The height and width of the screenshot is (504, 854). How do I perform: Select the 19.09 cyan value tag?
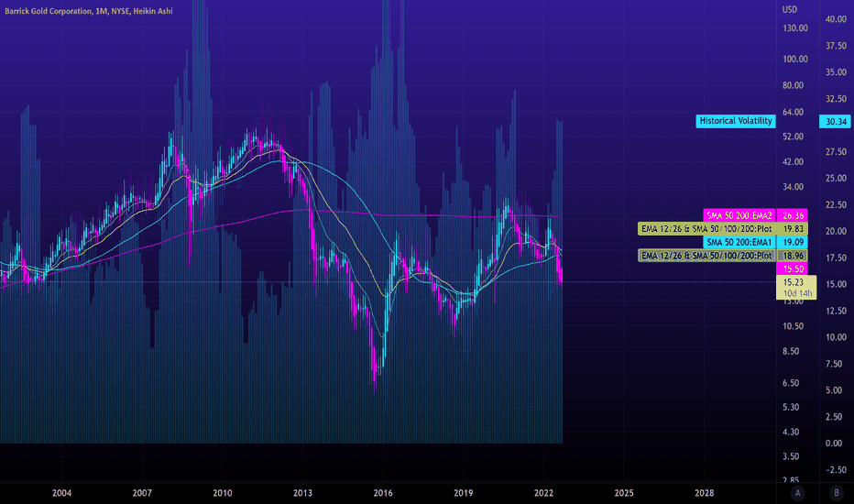click(793, 242)
